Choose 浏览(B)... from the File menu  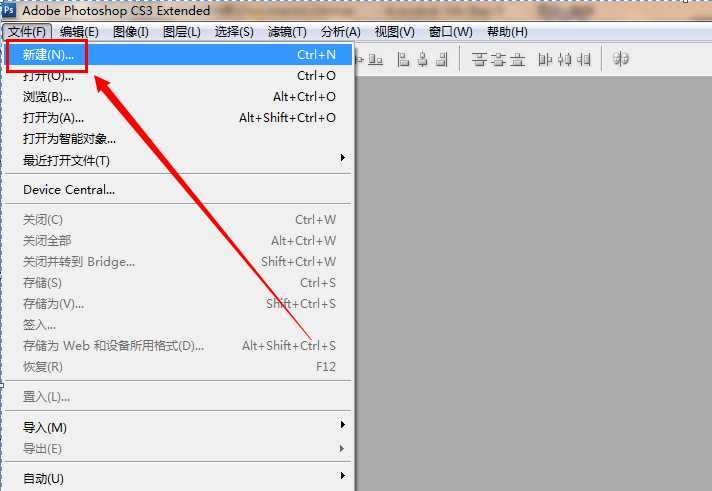179,97
